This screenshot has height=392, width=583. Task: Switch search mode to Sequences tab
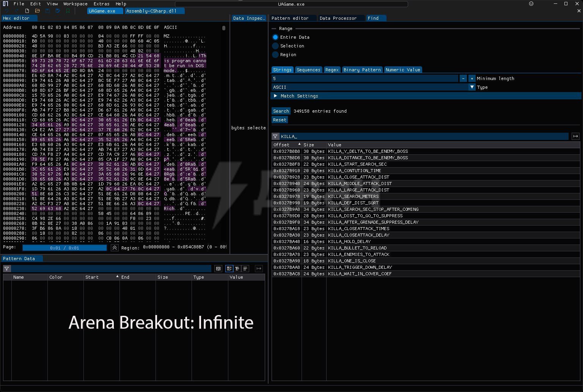tap(308, 70)
